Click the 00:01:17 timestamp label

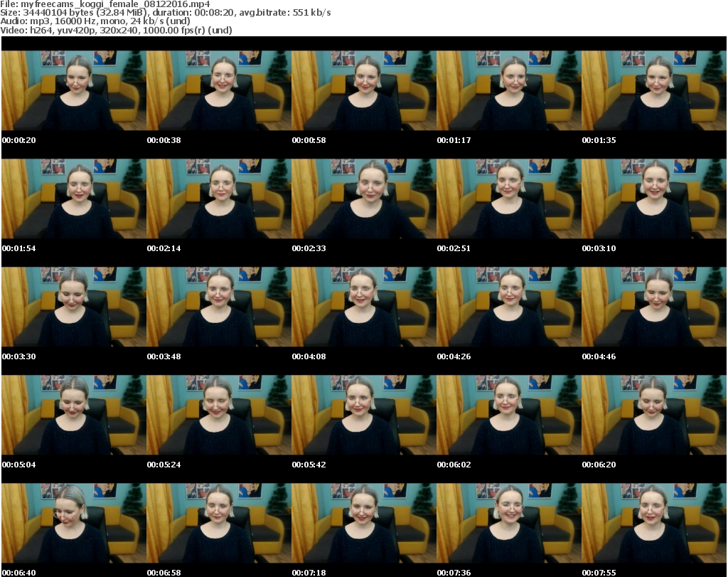point(454,140)
